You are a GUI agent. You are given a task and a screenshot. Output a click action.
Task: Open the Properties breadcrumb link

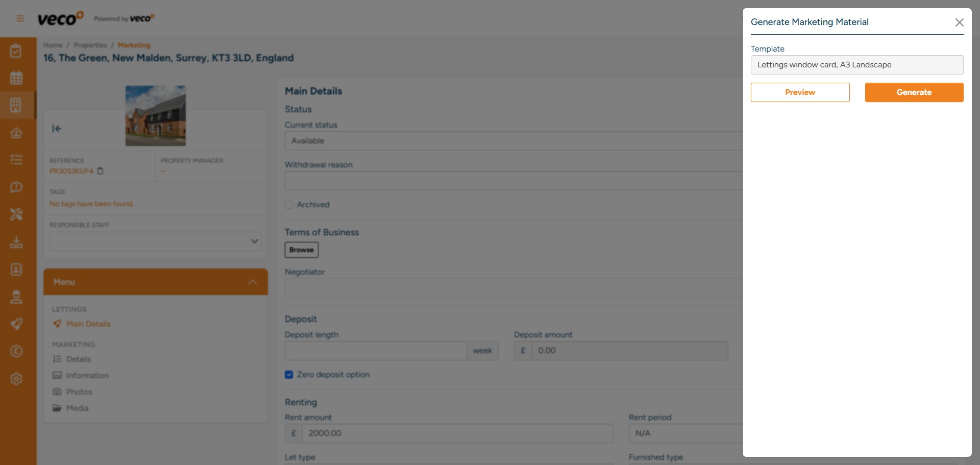(90, 45)
